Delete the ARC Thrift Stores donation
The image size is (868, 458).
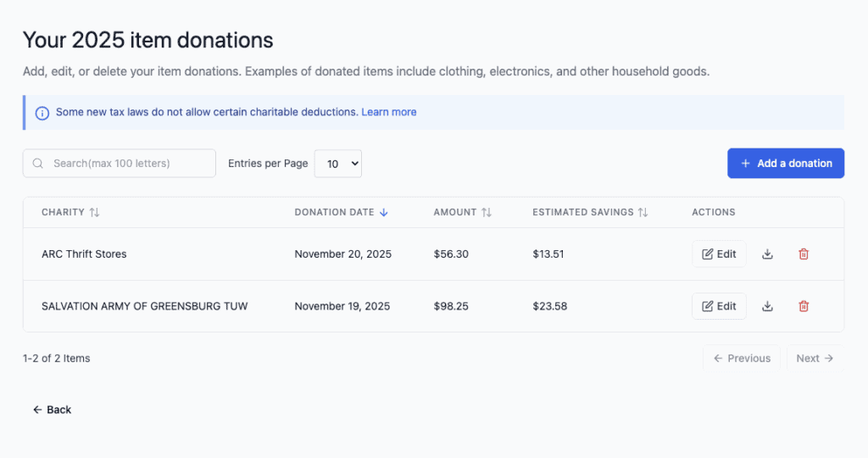tap(804, 254)
